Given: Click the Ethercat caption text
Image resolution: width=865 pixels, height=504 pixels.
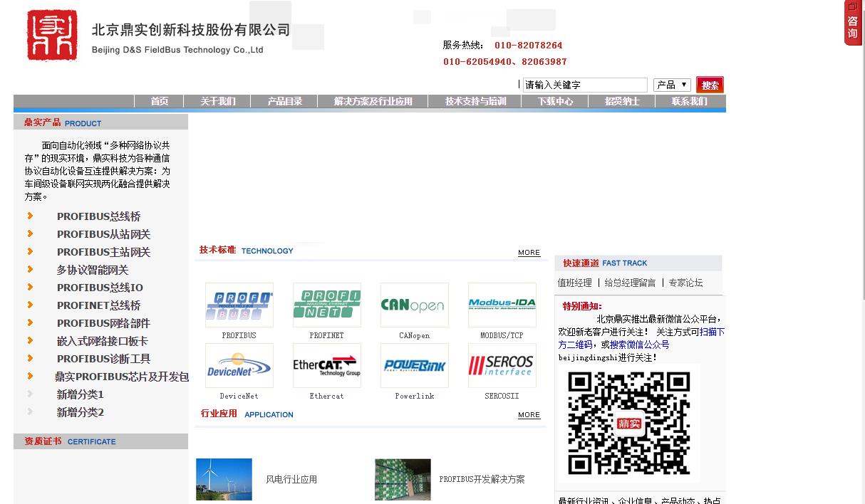Looking at the screenshot, I should point(326,396).
